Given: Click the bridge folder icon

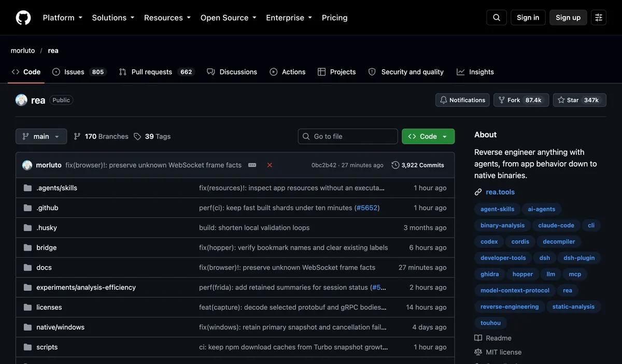Looking at the screenshot, I should 27,247.
